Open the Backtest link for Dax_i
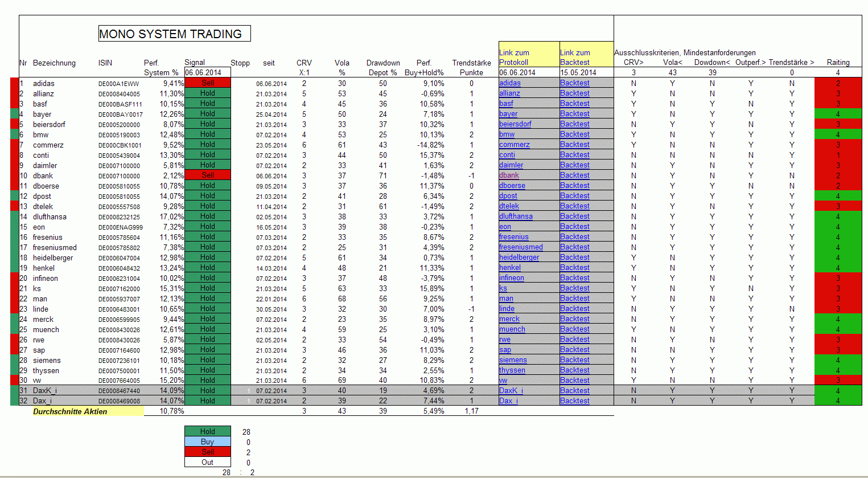 [575, 401]
